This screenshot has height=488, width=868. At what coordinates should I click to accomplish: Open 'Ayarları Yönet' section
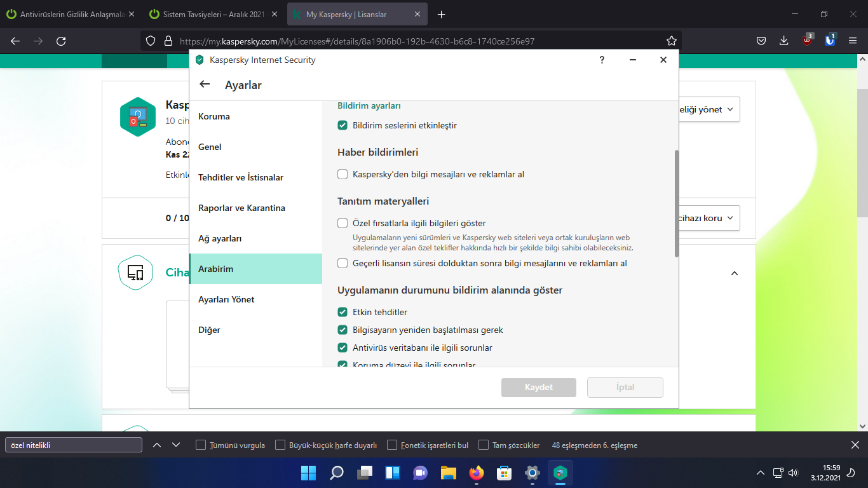pyautogui.click(x=256, y=299)
